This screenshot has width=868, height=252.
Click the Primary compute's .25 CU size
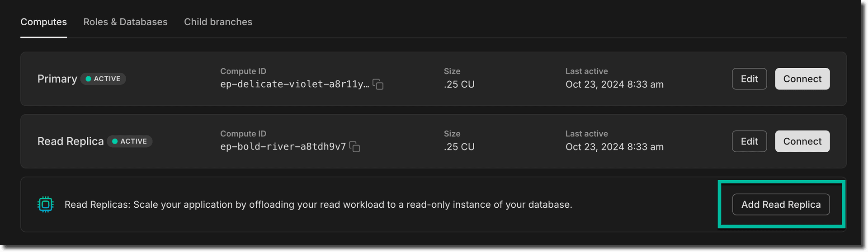(459, 84)
